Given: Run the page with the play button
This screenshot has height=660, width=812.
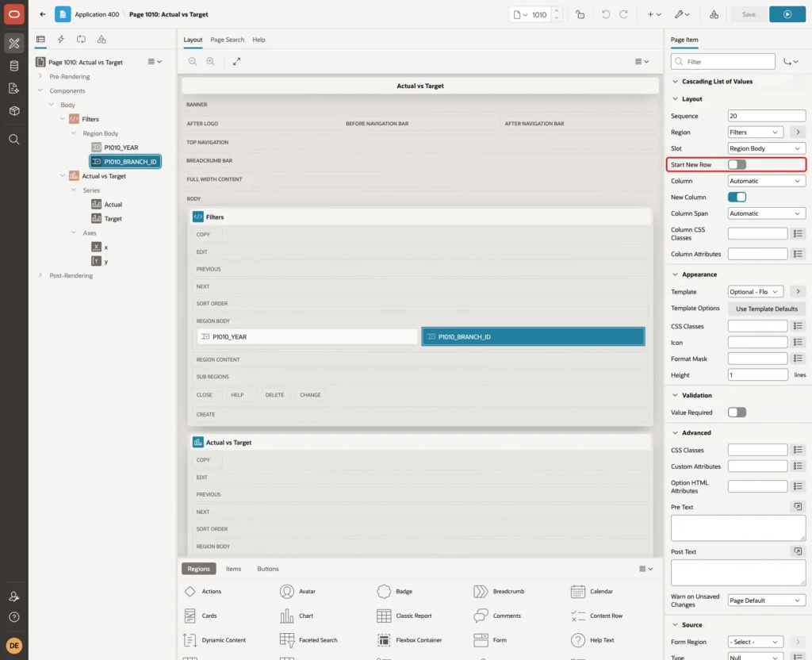Looking at the screenshot, I should (x=787, y=14).
